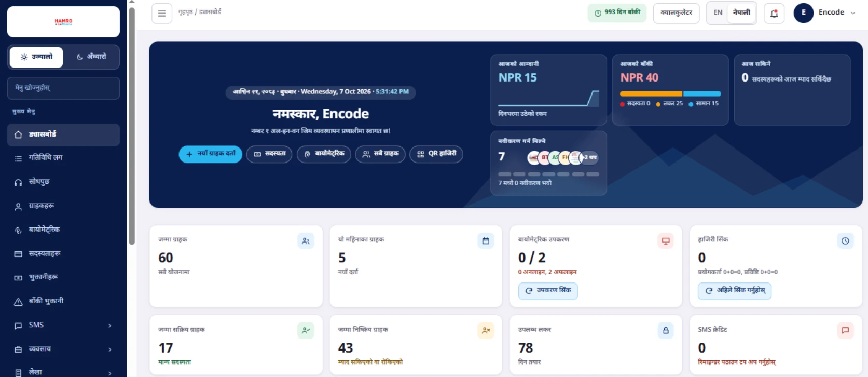Click the बायोमेट्रिक quick action button
The width and height of the screenshot is (868, 377).
[x=324, y=154]
